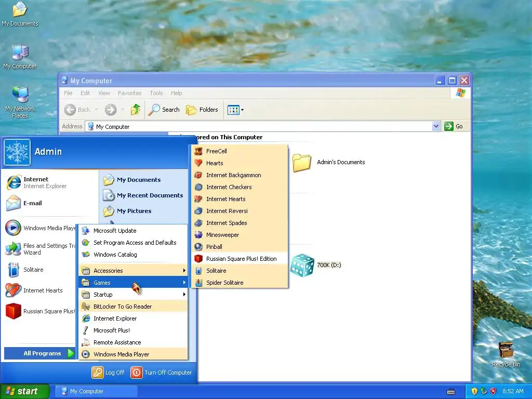This screenshot has height=399, width=532.
Task: Launch Windows Media Player from All Programs list
Action: click(133, 354)
